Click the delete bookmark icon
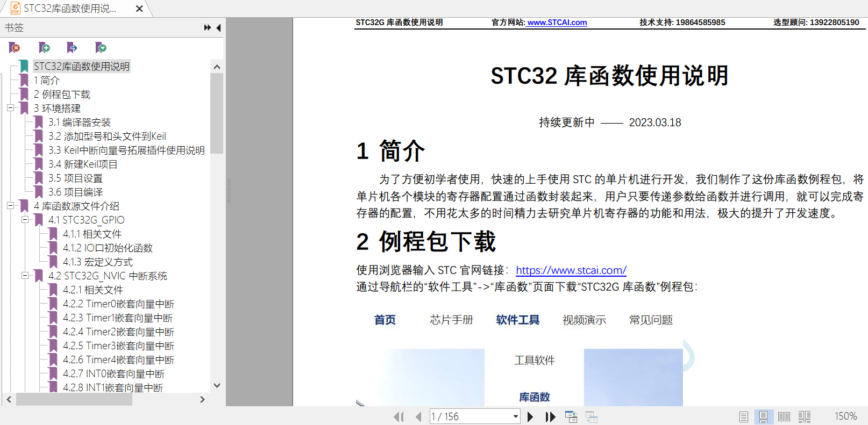Viewport: 868px width, 425px height. tap(15, 48)
